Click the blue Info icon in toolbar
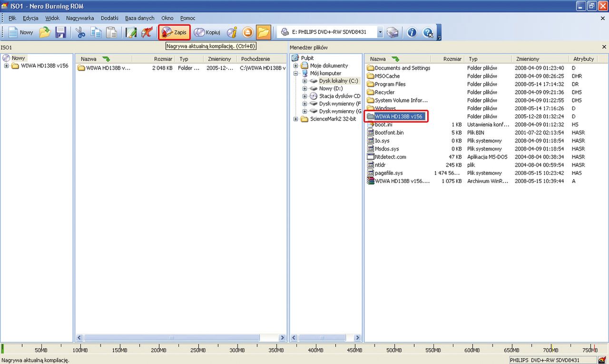This screenshot has height=364, width=609. point(412,32)
